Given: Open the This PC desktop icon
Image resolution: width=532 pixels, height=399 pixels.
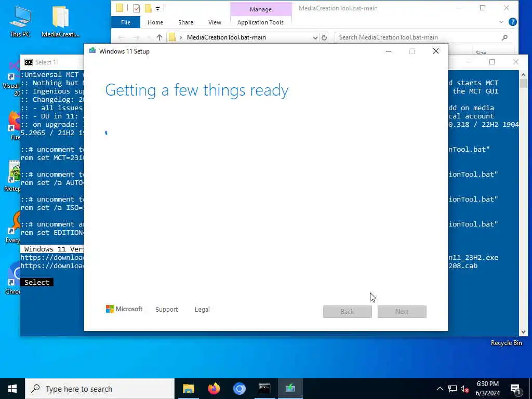Looking at the screenshot, I should pos(20,21).
